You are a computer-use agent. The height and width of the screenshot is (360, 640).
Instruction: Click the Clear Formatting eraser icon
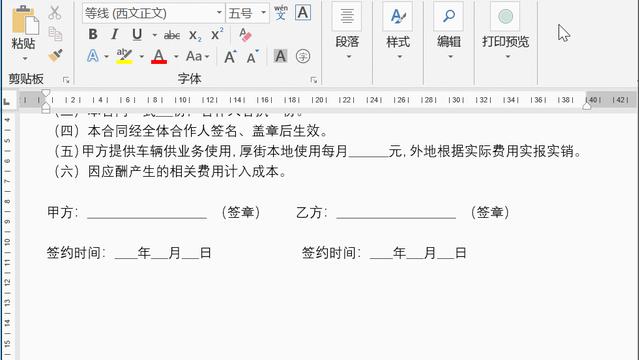coord(245,35)
